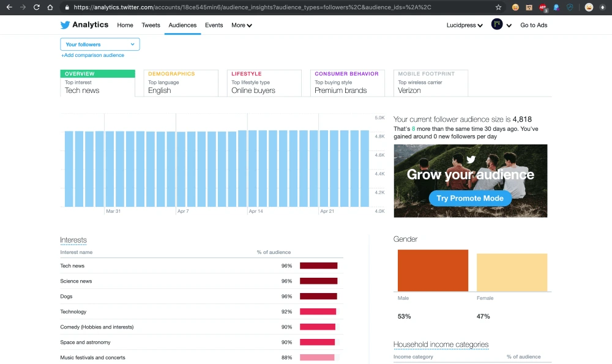Image resolution: width=612 pixels, height=364 pixels.
Task: Open the AdBlock Plus extension icon
Action: [x=543, y=7]
